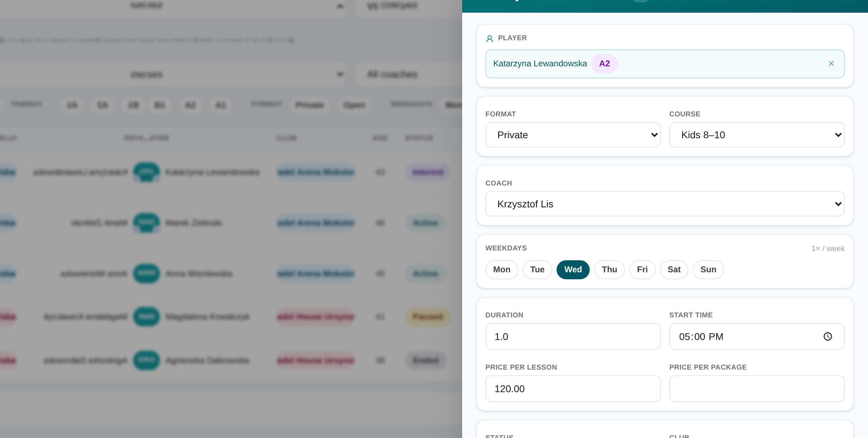Click the Open format filter in background
Viewport: 868px width, 438px height.
point(354,105)
